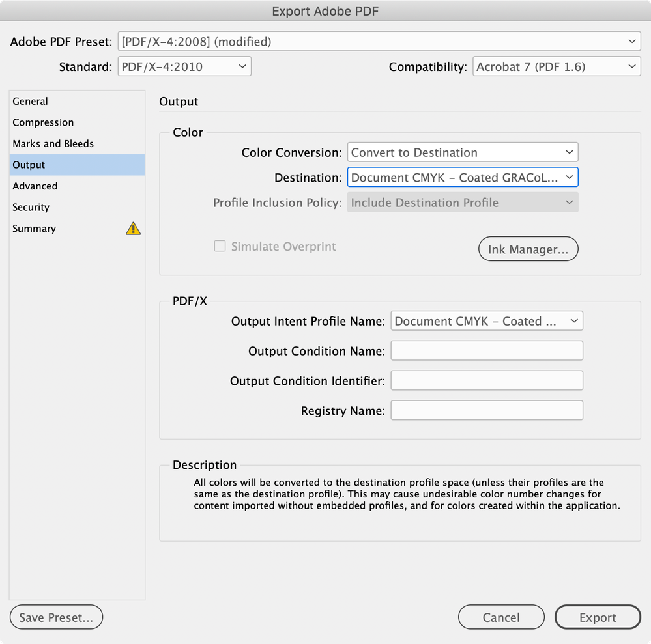Screen dimensions: 651x644
Task: Click the Registry Name field
Action: [x=487, y=410]
